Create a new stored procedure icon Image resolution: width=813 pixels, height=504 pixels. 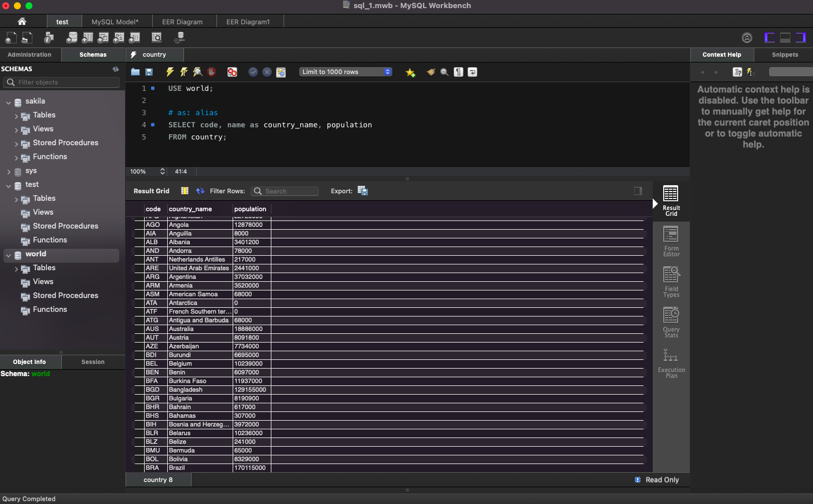point(119,38)
